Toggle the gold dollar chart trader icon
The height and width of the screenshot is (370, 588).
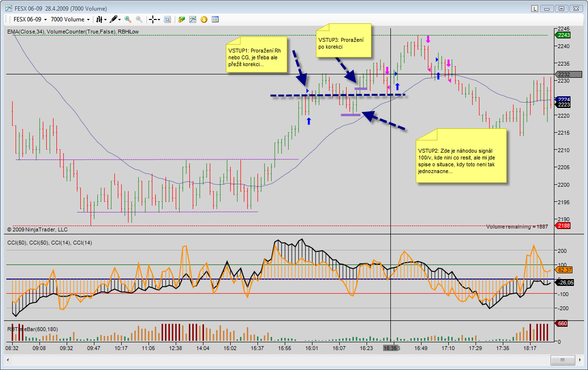click(x=204, y=19)
